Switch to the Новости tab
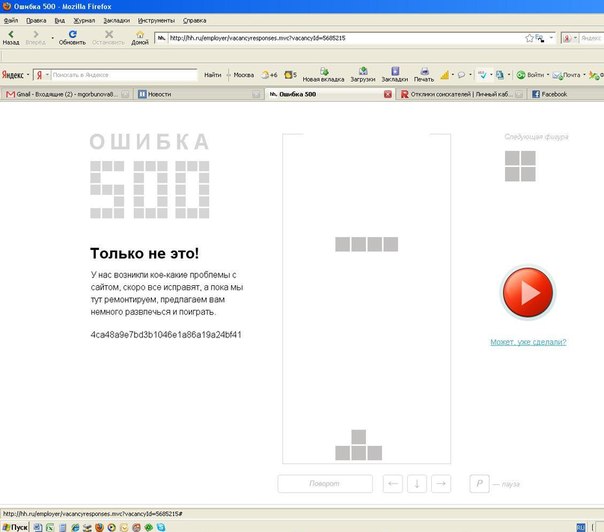This screenshot has width=604, height=532. click(198, 94)
